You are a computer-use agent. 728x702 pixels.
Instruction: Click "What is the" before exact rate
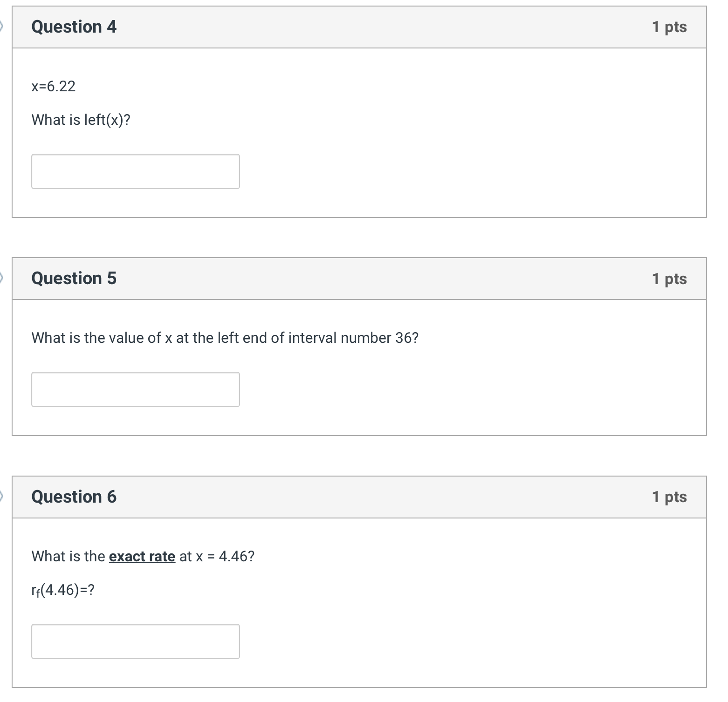pos(68,556)
